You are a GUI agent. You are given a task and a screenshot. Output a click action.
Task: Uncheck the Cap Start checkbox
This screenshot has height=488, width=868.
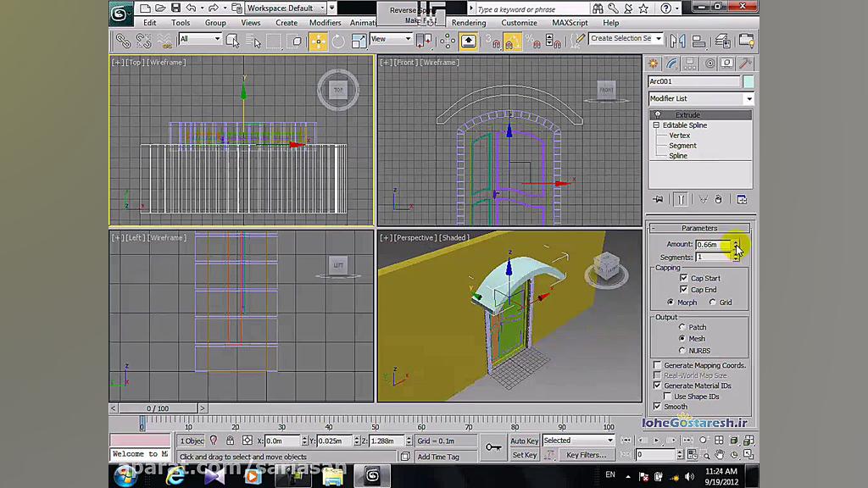[x=684, y=278]
